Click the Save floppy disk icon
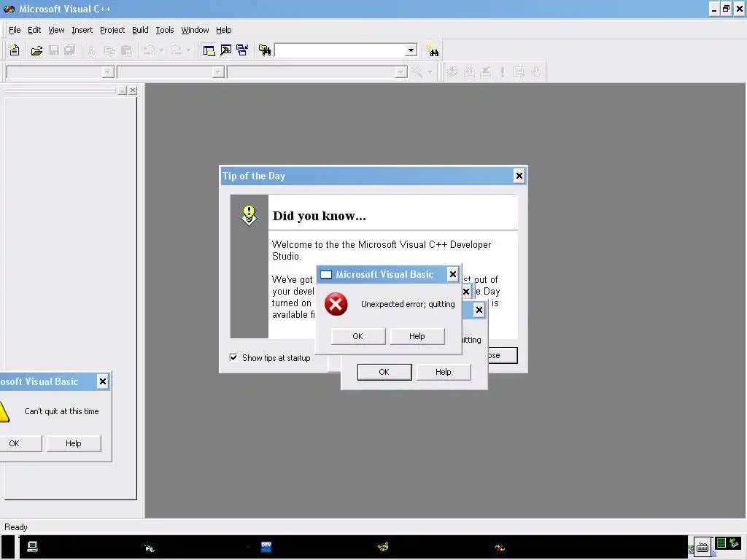The width and height of the screenshot is (747, 560). point(54,50)
